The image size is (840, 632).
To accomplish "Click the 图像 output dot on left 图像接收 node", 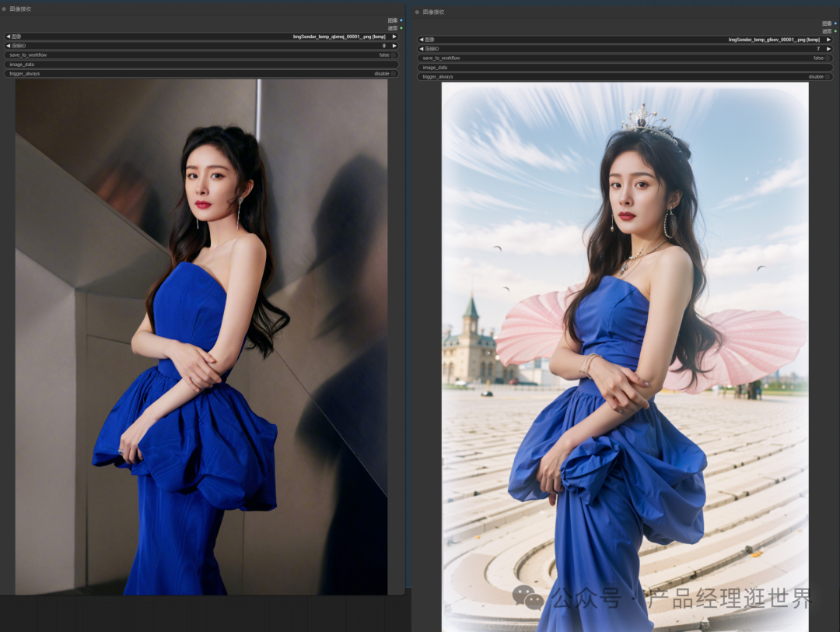I will pos(401,20).
